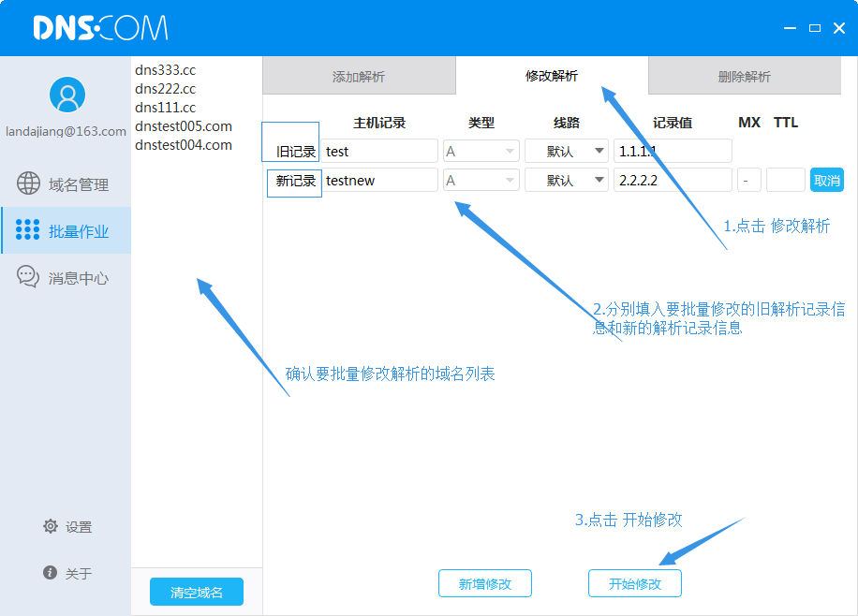This screenshot has height=616, width=858.
Task: Open the title bar dropdown menu icon
Action: tap(791, 28)
